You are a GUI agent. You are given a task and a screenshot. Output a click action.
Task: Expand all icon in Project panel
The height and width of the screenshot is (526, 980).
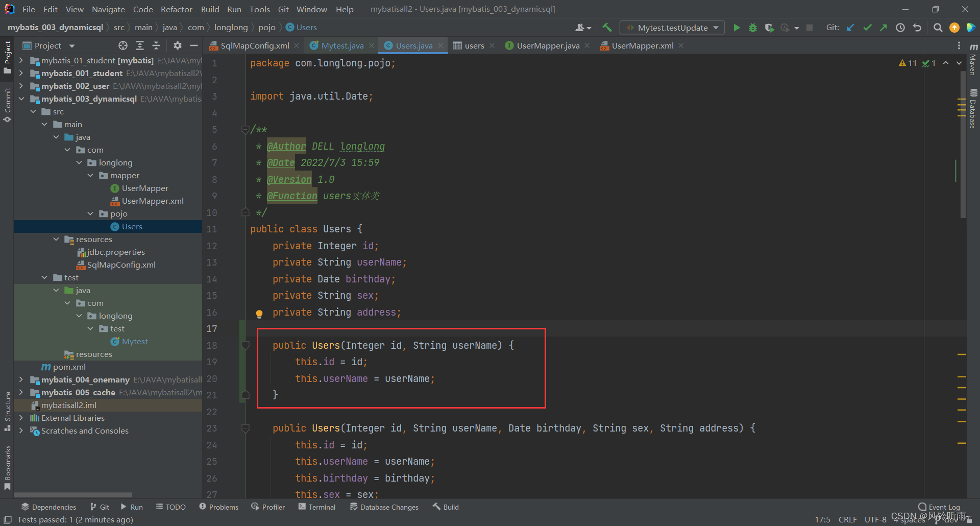140,45
